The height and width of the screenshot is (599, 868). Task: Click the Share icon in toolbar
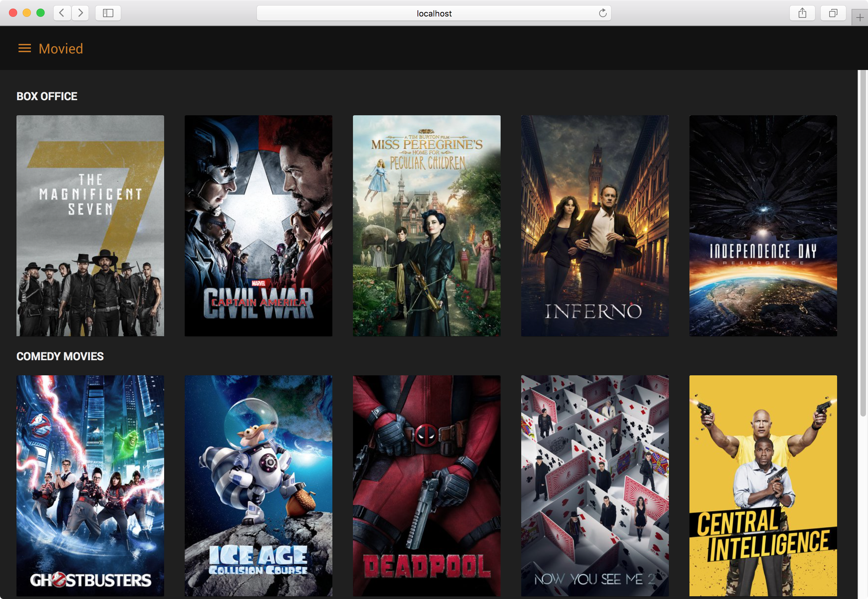(802, 13)
